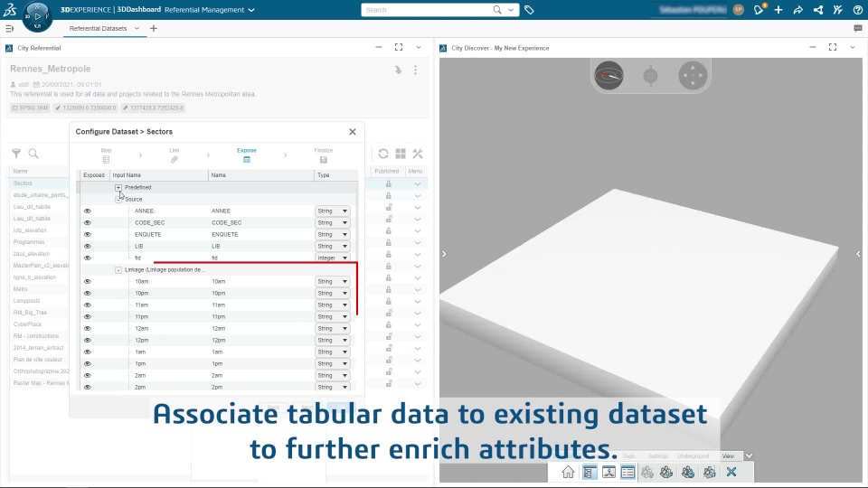Toggle exposure eye for 10am
This screenshot has height=488, width=868.
tap(88, 282)
